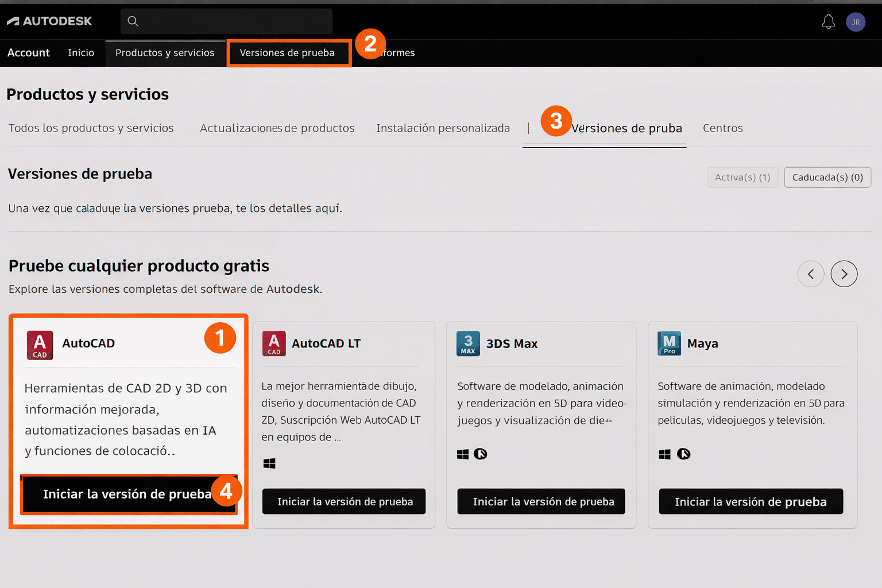Open the 3DS Max product icon
Viewport: 882px width, 588px height.
467,343
